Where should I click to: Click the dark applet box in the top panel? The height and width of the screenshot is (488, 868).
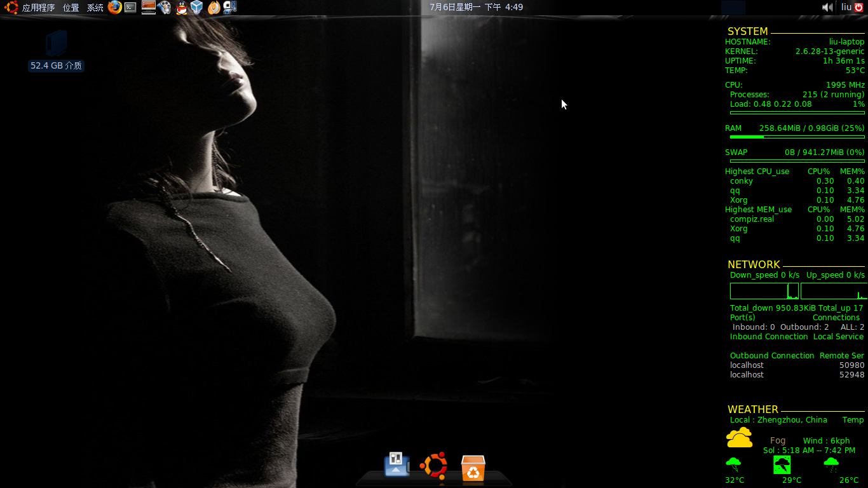(733, 8)
